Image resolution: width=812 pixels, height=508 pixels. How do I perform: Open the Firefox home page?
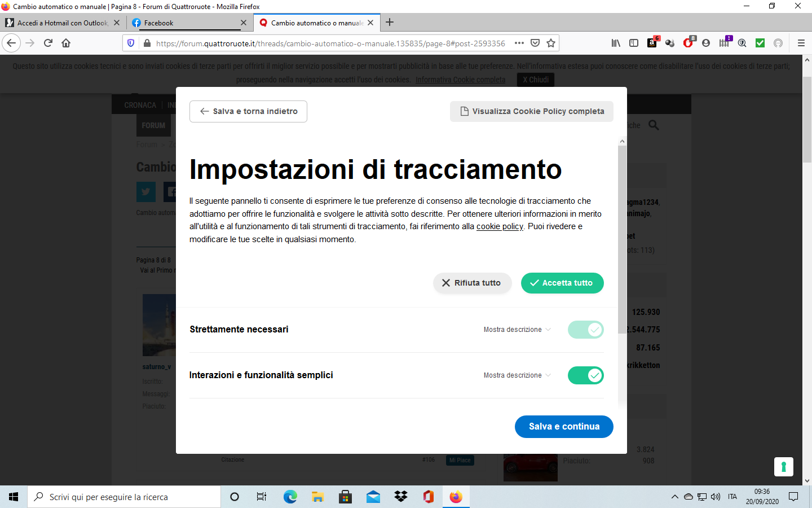coord(66,43)
